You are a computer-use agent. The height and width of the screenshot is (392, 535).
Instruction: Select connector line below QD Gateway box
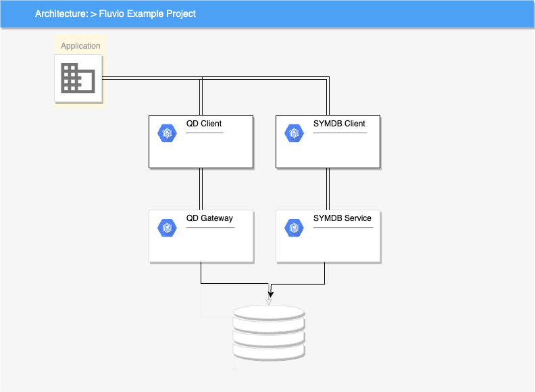[201, 273]
